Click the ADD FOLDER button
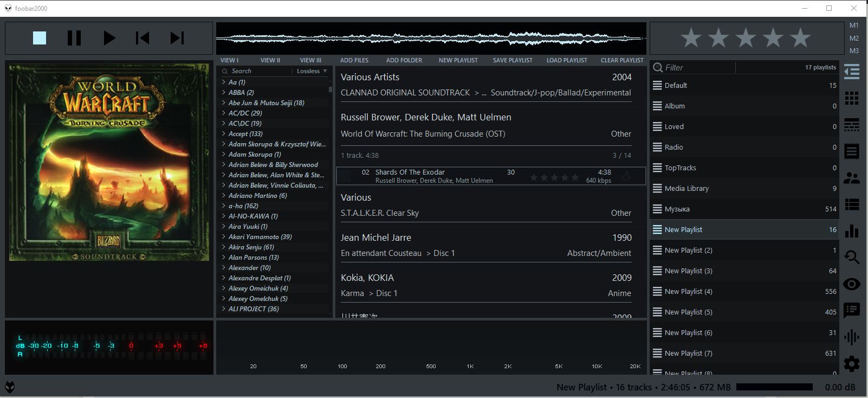 [x=404, y=60]
